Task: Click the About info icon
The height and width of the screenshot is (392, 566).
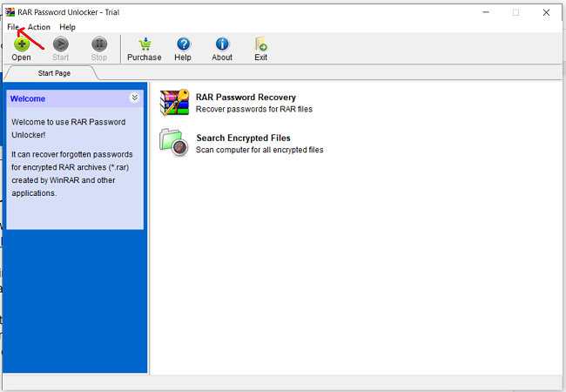Action: tap(222, 44)
